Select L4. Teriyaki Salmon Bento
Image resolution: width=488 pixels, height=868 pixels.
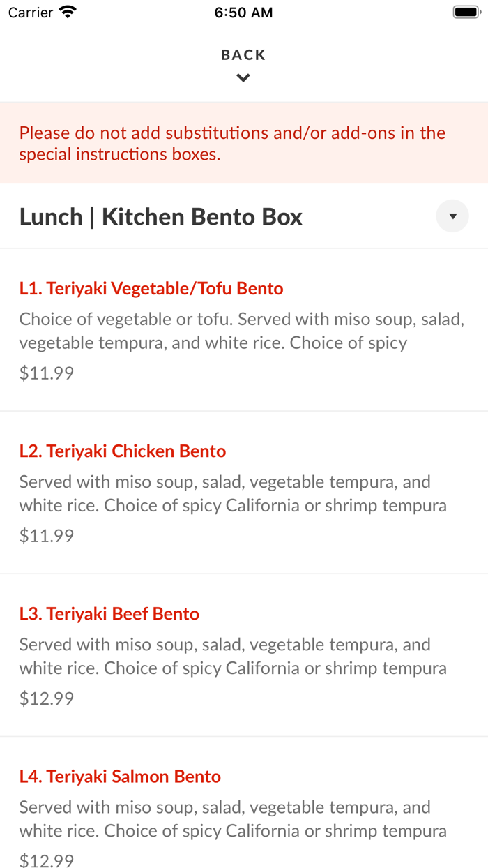pyautogui.click(x=120, y=776)
